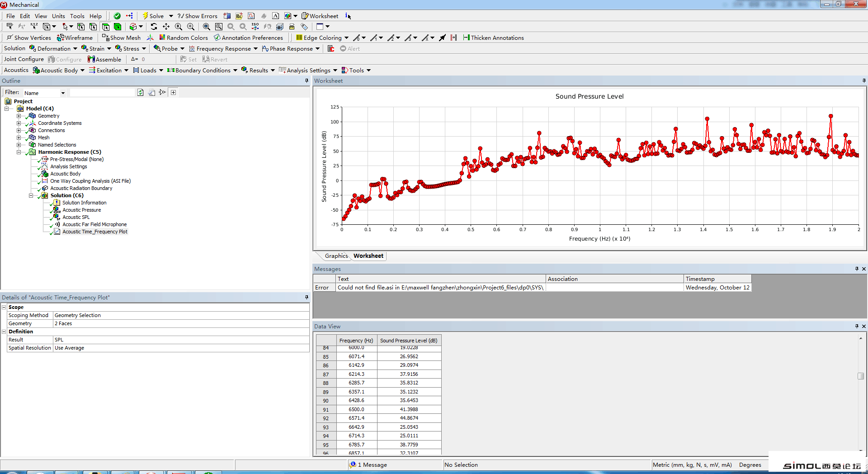
Task: Click the New Comment 'Abc' icon
Action: pos(239,16)
